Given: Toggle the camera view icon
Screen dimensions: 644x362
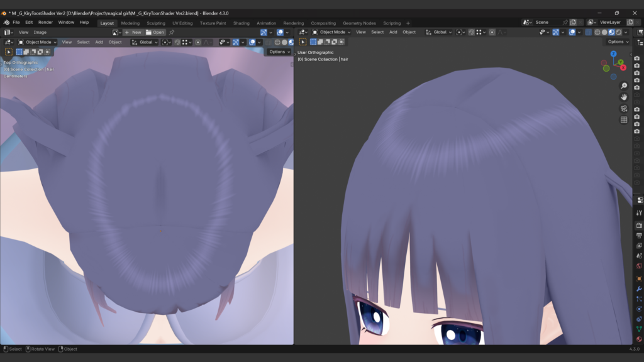Looking at the screenshot, I should [624, 108].
